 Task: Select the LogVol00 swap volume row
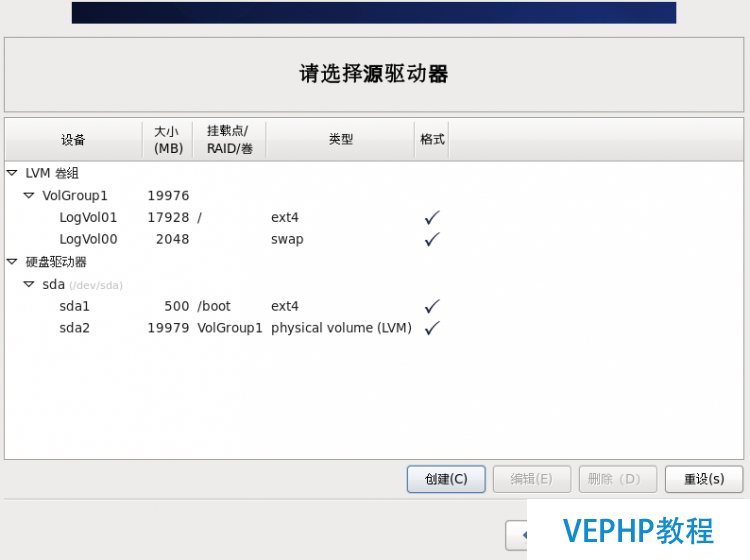click(x=374, y=239)
